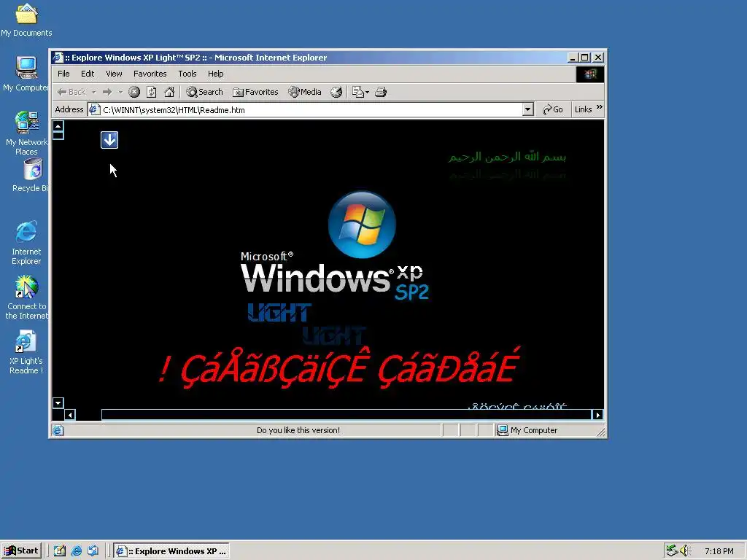Click the IE icon in the title bar
Image resolution: width=747 pixels, height=560 pixels.
pos(58,58)
